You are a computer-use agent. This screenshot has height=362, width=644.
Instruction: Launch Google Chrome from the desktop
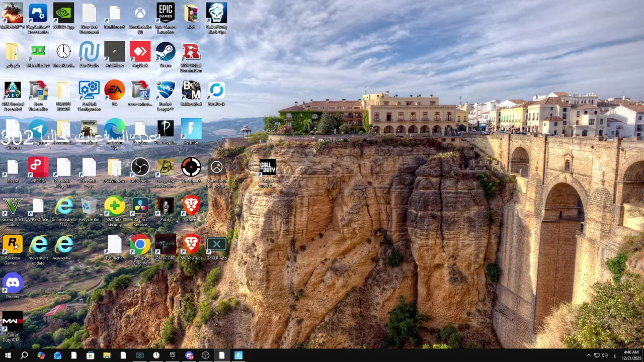pos(140,250)
